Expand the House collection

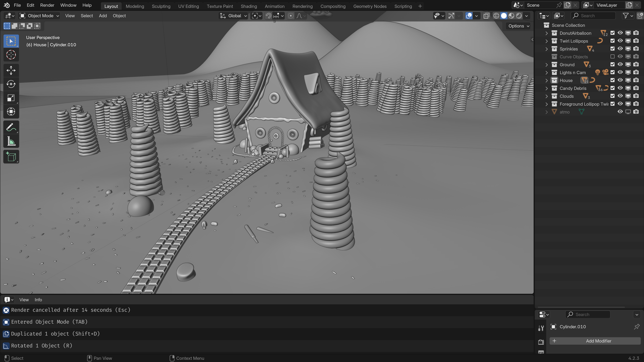click(x=547, y=80)
